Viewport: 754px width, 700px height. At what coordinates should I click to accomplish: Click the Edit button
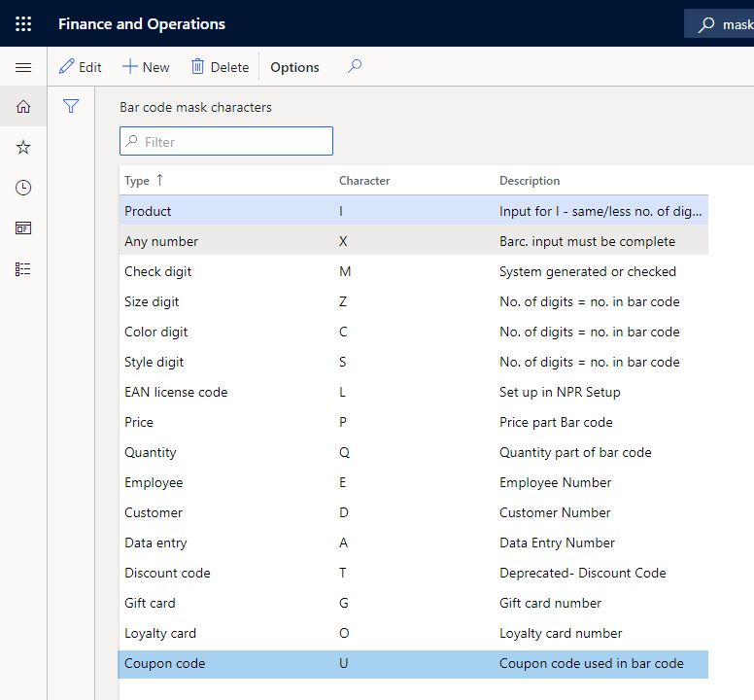[x=81, y=67]
